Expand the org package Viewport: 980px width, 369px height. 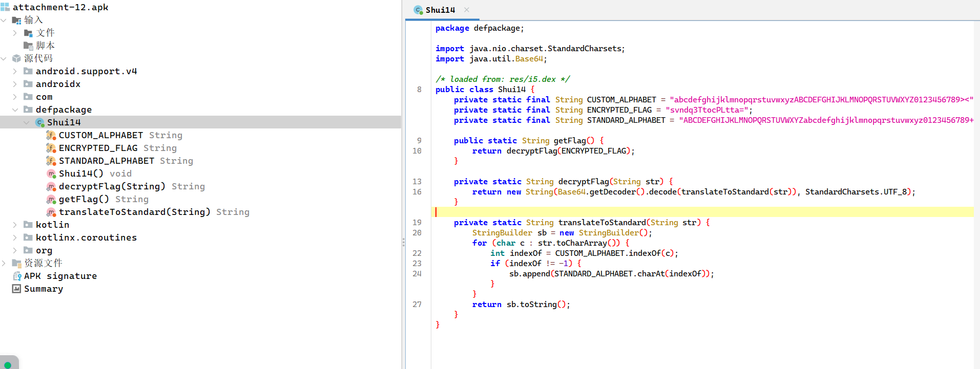[15, 250]
